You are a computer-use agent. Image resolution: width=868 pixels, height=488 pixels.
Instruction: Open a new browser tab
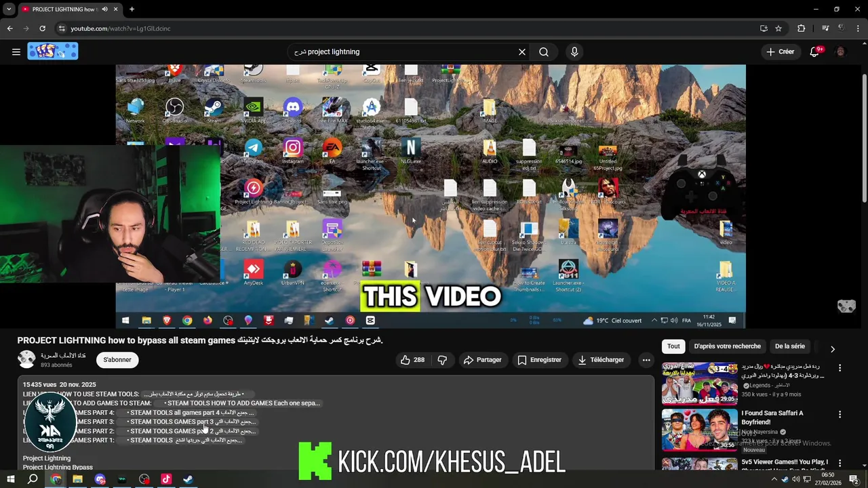pyautogui.click(x=132, y=9)
